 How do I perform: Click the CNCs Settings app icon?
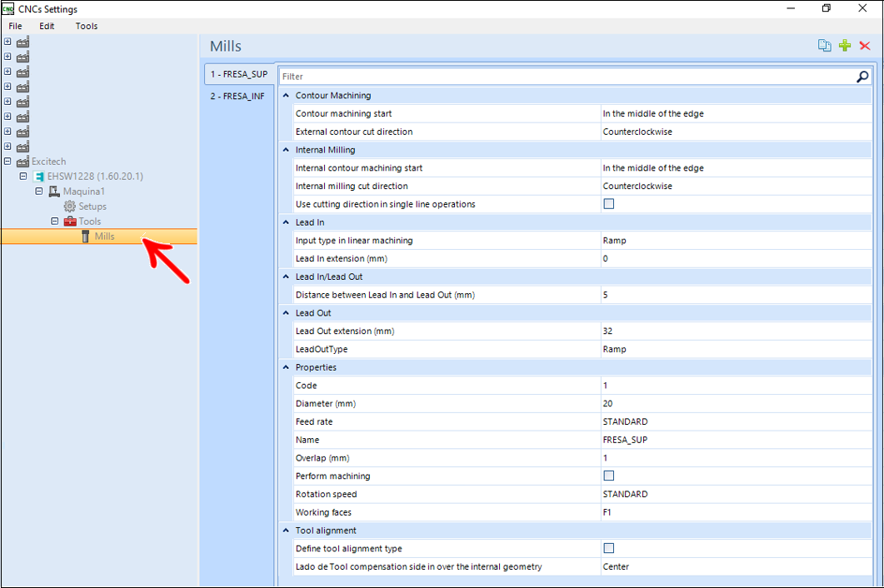coord(8,9)
